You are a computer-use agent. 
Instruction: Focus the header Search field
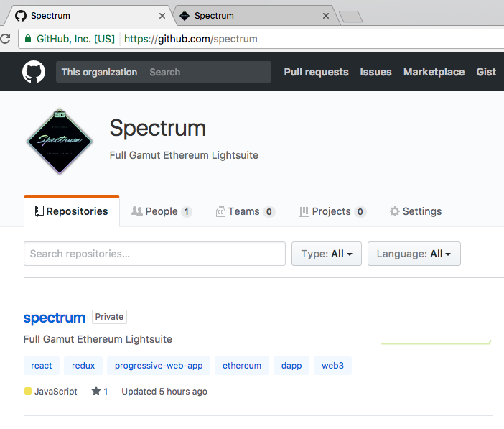pos(207,72)
